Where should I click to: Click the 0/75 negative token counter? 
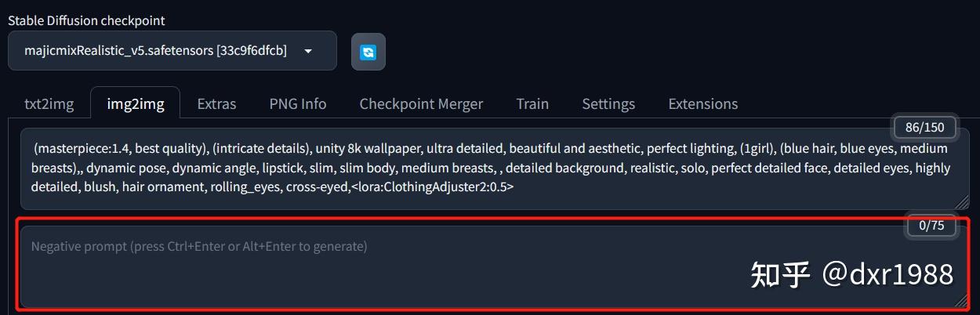pos(931,226)
